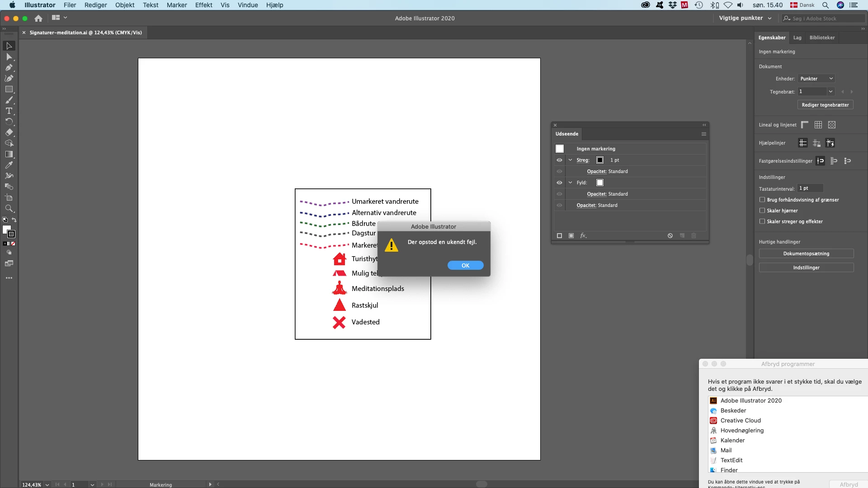Image resolution: width=868 pixels, height=488 pixels.
Task: Collapse the Fyld attribute chevron
Action: pyautogui.click(x=570, y=183)
